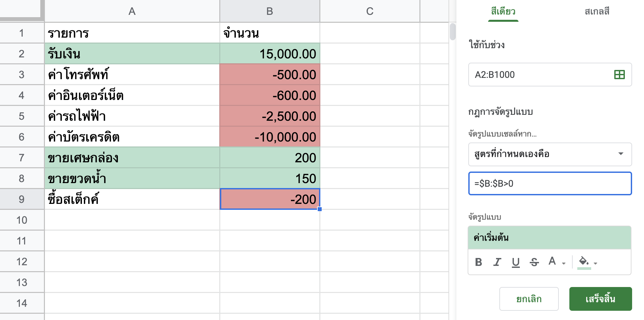The width and height of the screenshot is (644, 320).
Task: Open the 'สูตรที่กำหนดเองคือ' condition dropdown
Action: (x=550, y=154)
